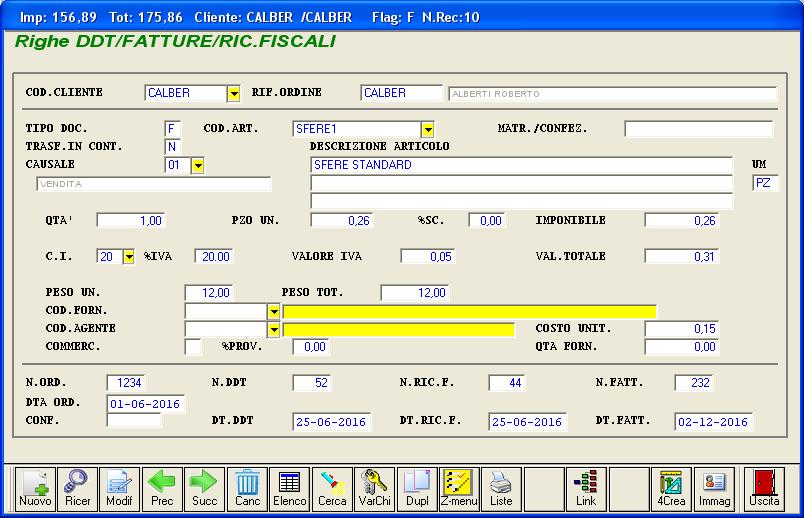
Task: Click the blank toolbar button next to Link
Action: coord(629,489)
